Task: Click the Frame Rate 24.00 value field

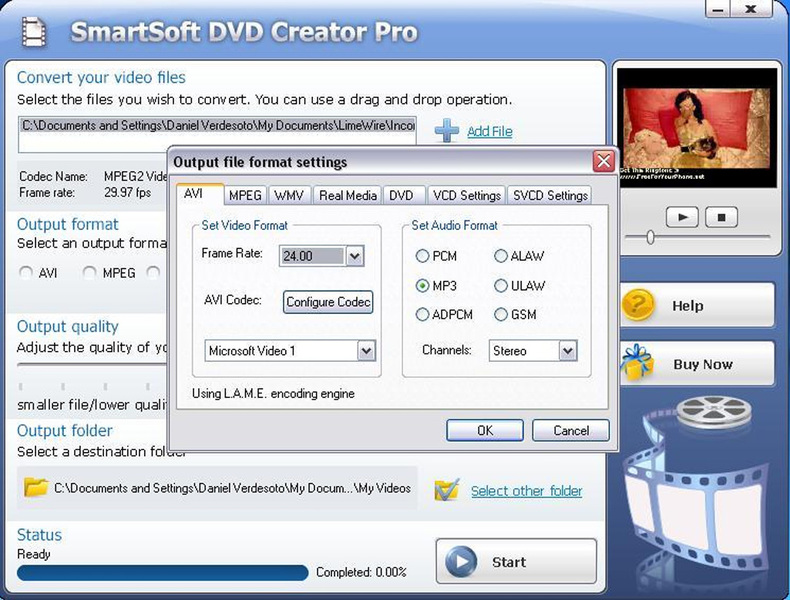Action: [x=312, y=256]
